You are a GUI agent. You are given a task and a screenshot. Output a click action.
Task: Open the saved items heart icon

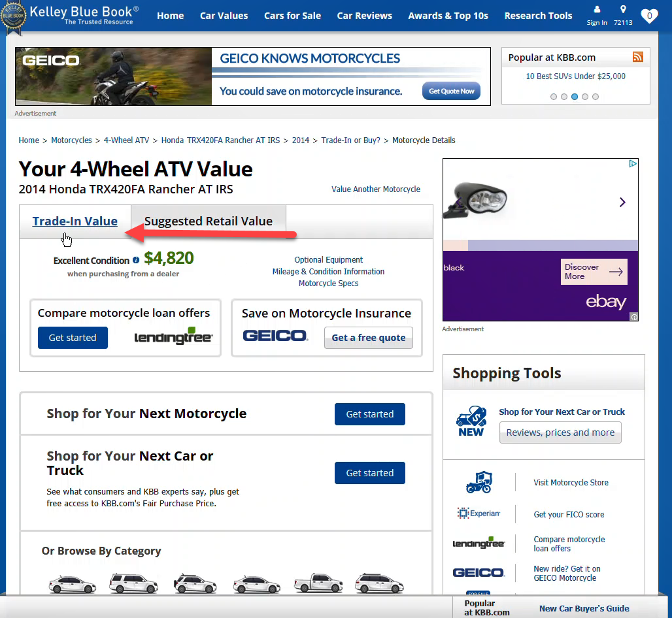pyautogui.click(x=649, y=16)
